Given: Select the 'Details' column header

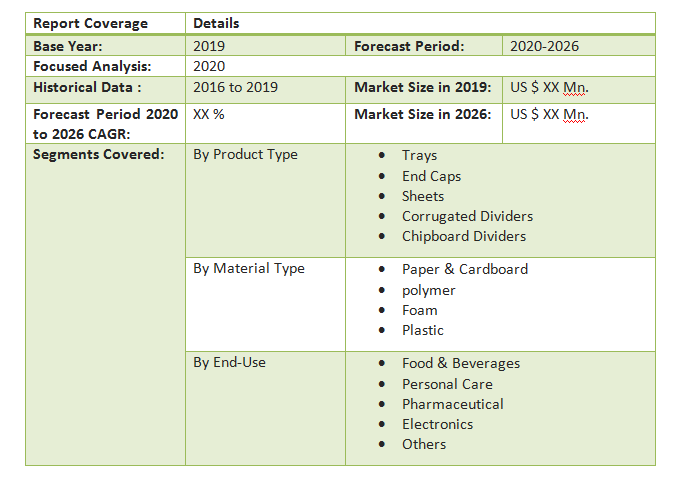Looking at the screenshot, I should pyautogui.click(x=216, y=23).
